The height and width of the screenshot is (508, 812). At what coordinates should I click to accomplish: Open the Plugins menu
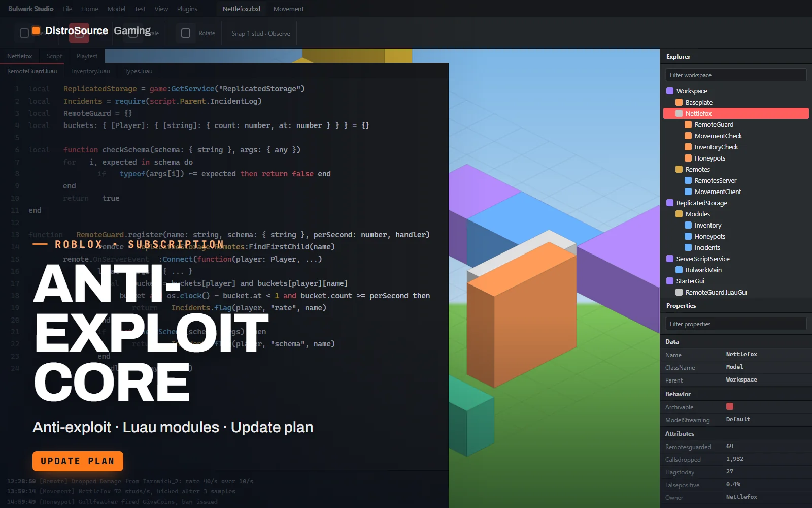click(187, 9)
